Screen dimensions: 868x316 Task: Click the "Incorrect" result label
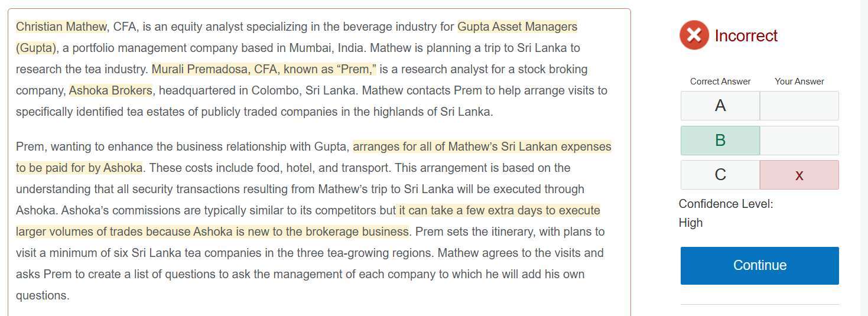(x=746, y=36)
